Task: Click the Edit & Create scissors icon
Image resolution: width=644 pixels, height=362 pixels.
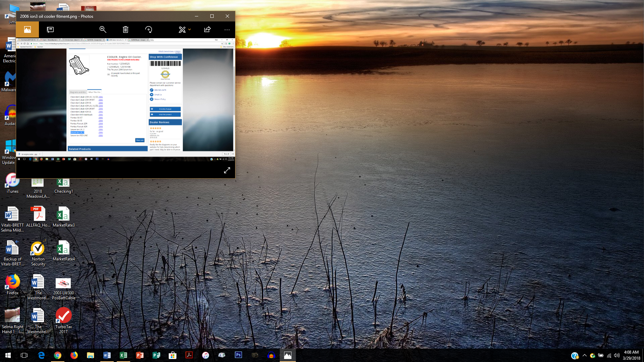Action: pos(182,29)
